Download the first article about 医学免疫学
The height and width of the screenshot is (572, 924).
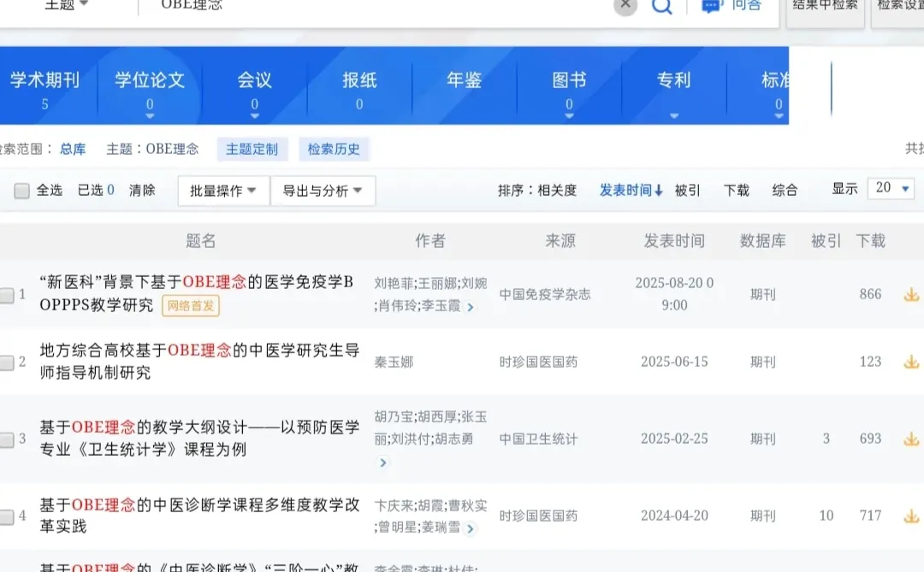tap(911, 294)
